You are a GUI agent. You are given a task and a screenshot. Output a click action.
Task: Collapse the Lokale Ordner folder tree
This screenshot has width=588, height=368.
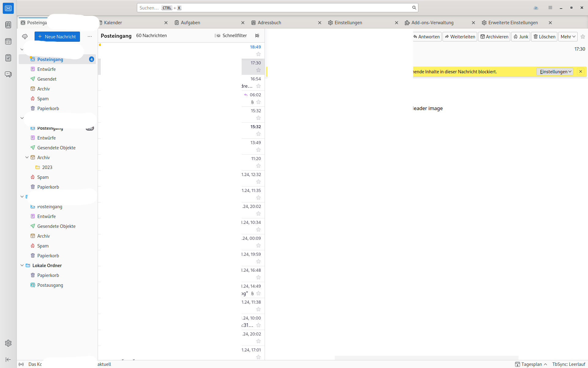tap(22, 265)
